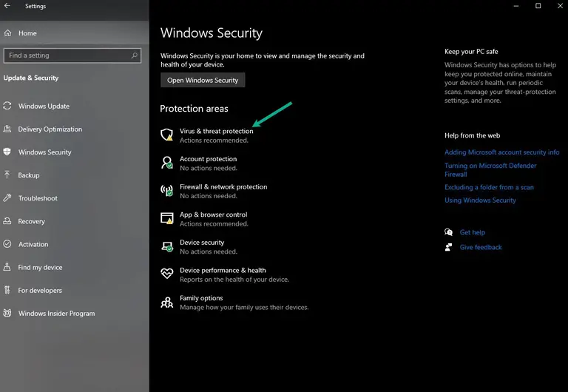568x392 pixels.
Task: Open Device security laptop icon
Action: (x=167, y=246)
